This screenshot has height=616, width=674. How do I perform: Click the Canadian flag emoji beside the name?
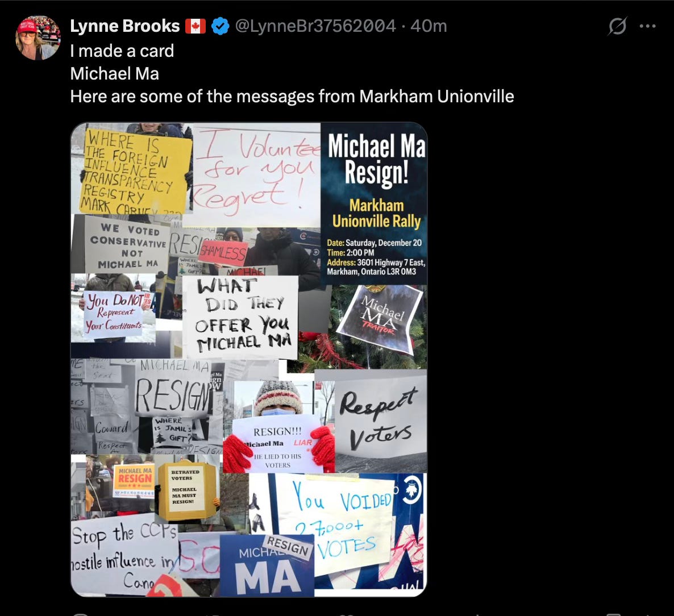pos(195,26)
